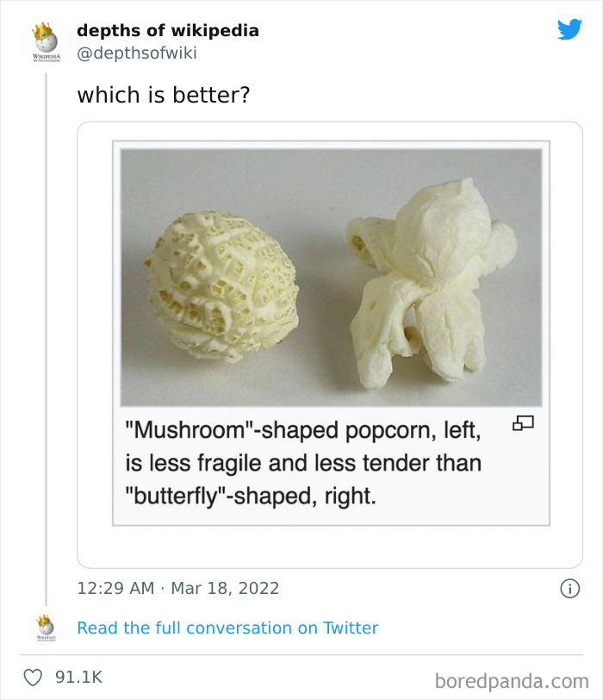Open the tweet info icon
The height and width of the screenshot is (700, 603).
point(569,588)
